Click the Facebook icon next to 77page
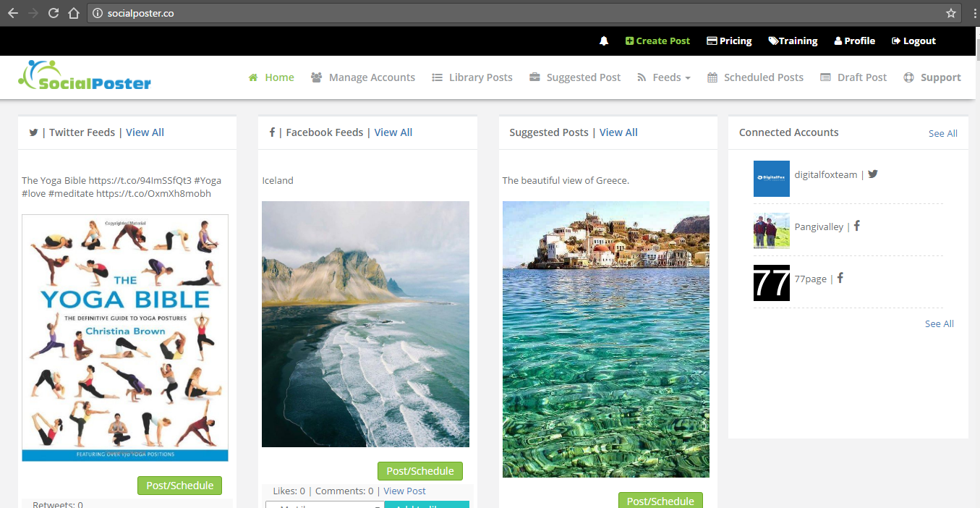 (840, 278)
